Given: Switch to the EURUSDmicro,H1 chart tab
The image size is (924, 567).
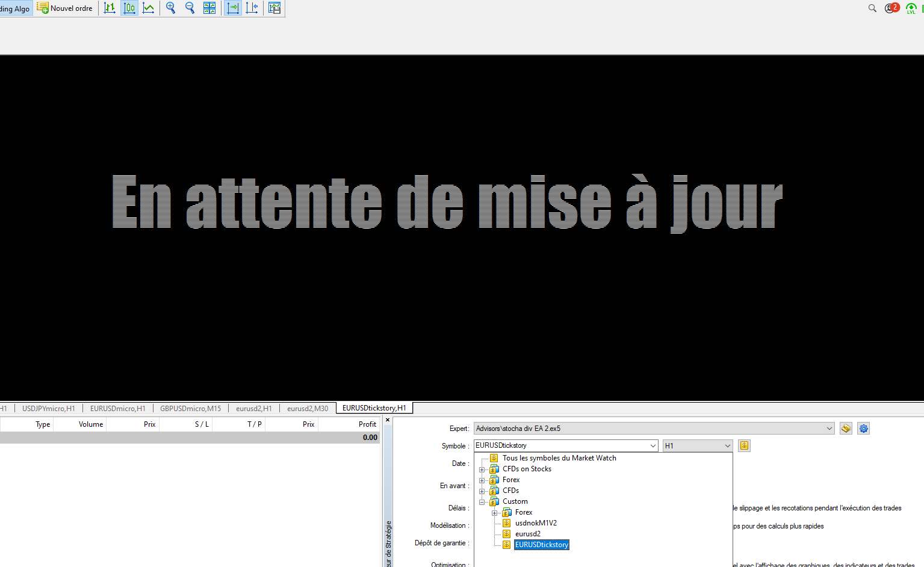Looking at the screenshot, I should point(118,408).
